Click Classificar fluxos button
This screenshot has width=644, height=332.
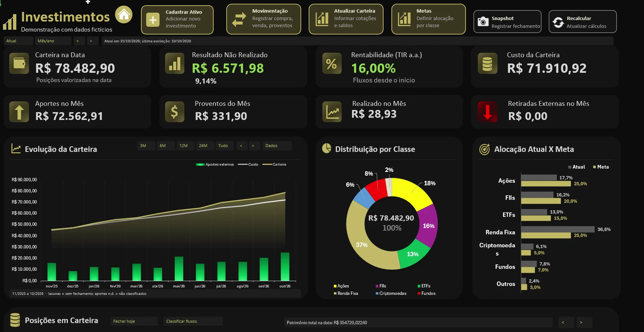[193, 321]
